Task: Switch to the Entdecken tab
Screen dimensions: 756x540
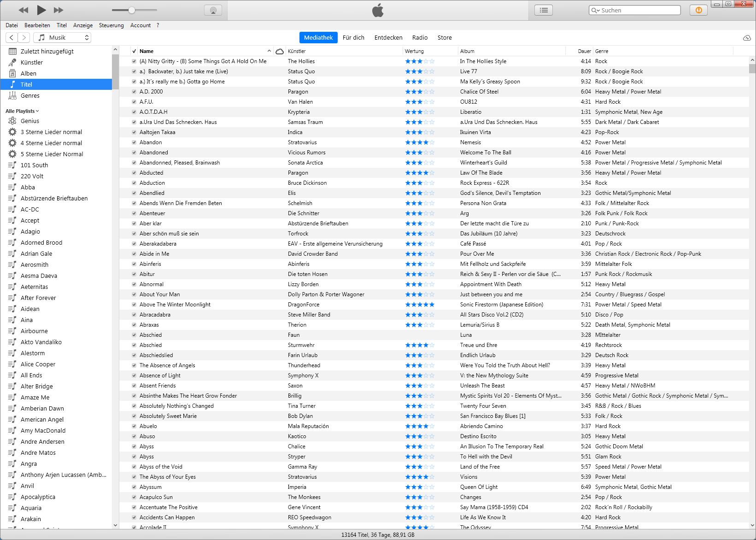Action: (x=388, y=38)
